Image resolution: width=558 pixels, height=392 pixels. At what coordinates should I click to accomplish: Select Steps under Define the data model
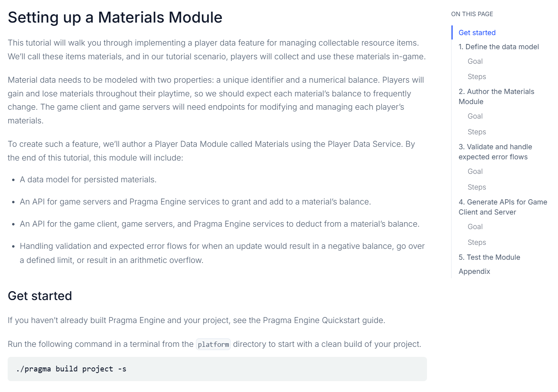click(x=477, y=77)
